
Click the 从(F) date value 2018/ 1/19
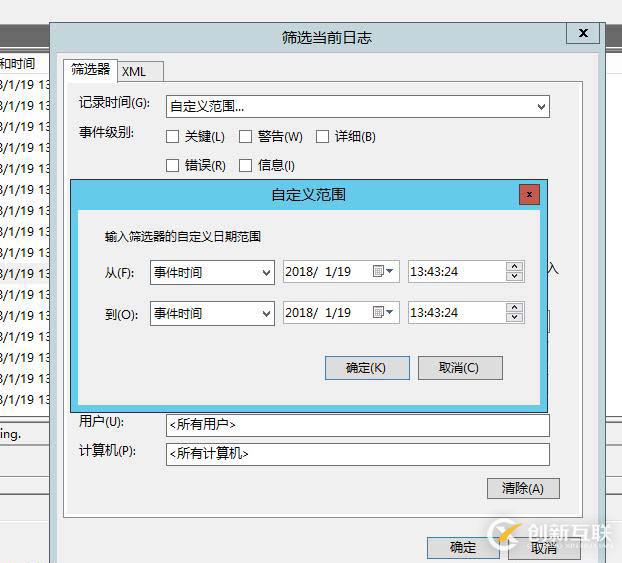point(318,272)
